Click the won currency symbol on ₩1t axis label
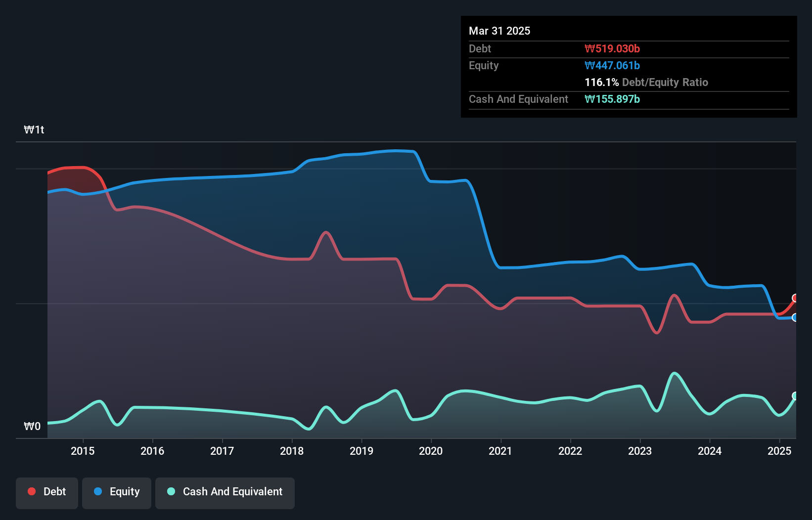Viewport: 812px width, 520px height. pyautogui.click(x=29, y=129)
